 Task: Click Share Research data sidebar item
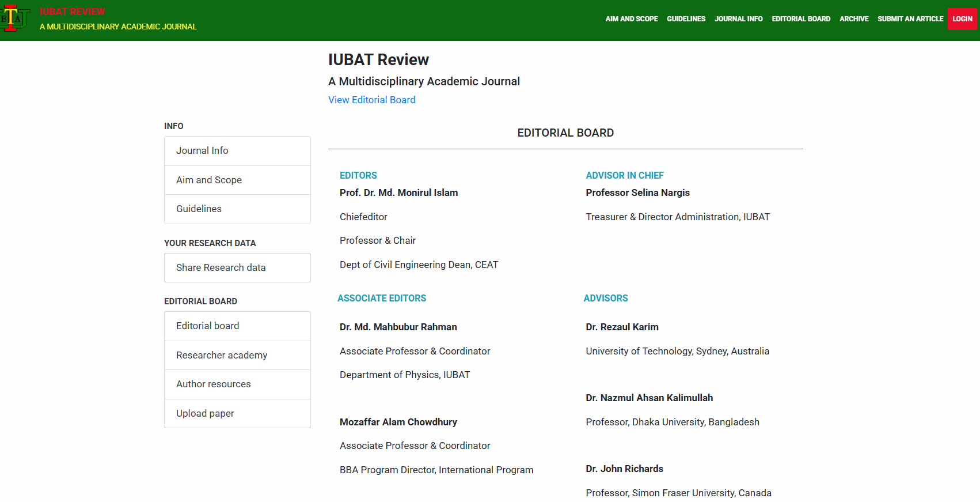[x=237, y=267]
